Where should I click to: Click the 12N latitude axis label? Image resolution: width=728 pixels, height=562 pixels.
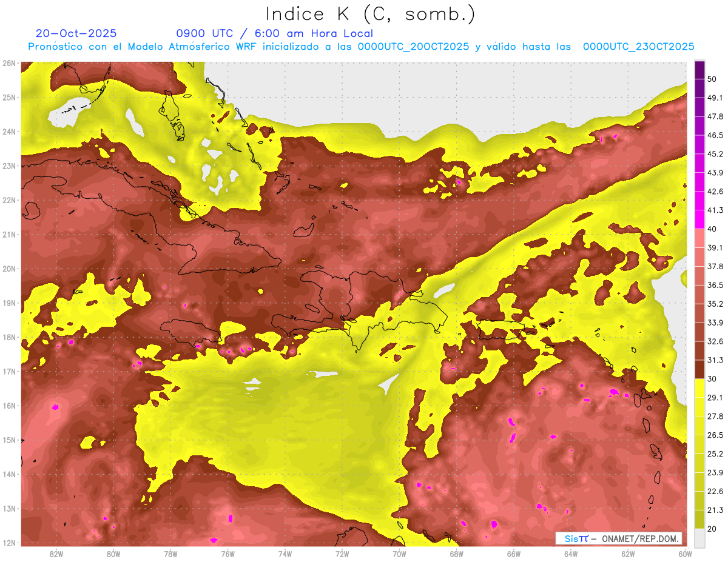tap(8, 543)
